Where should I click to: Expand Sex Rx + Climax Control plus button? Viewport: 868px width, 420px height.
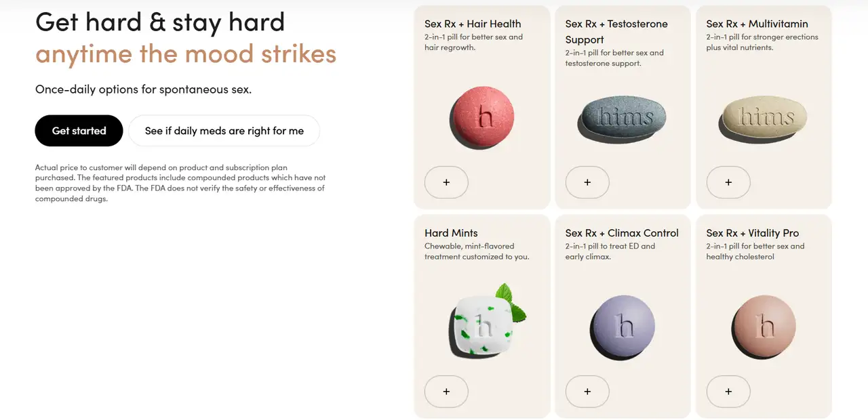(587, 392)
